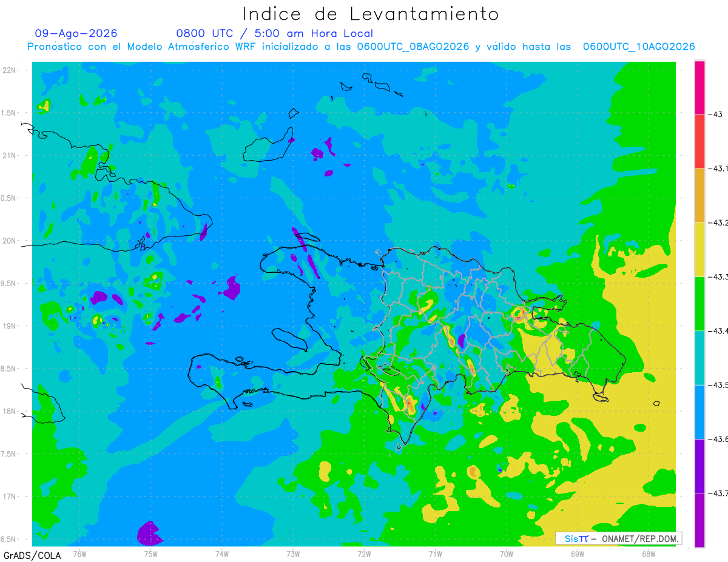
Task: Click the red legend segment between -43 and -43.1
Action: click(x=699, y=141)
